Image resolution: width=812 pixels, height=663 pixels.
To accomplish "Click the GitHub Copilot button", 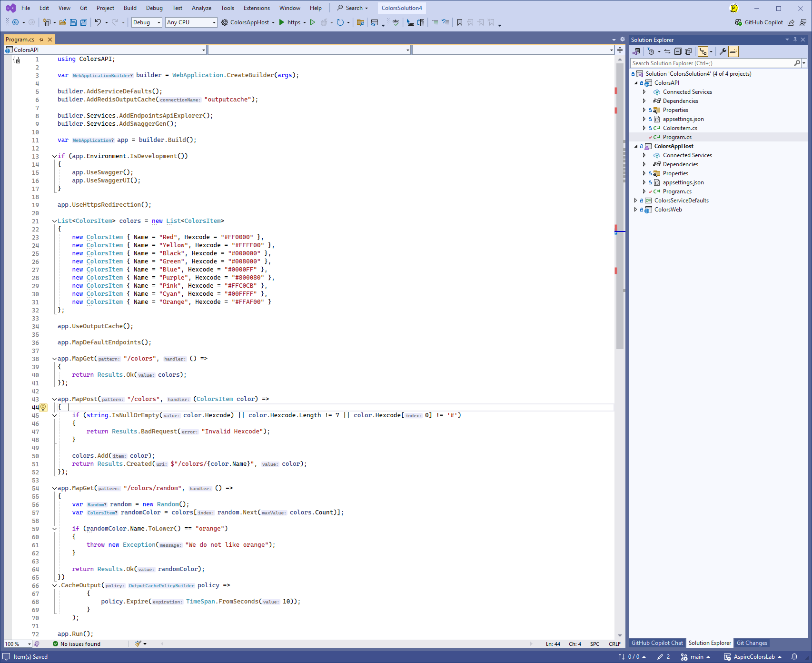I will [x=759, y=22].
